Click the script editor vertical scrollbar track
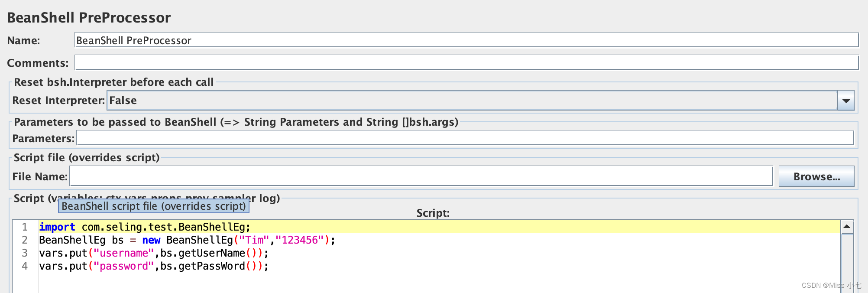The width and height of the screenshot is (868, 293). [847, 263]
